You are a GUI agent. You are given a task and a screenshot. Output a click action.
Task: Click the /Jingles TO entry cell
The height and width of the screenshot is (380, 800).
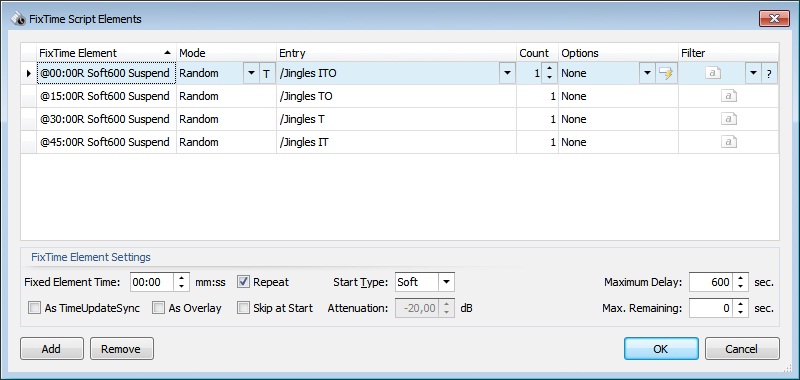[x=396, y=96]
